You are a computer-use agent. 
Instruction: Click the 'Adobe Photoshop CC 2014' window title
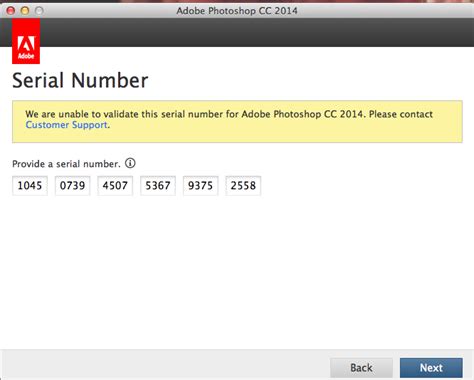237,11
